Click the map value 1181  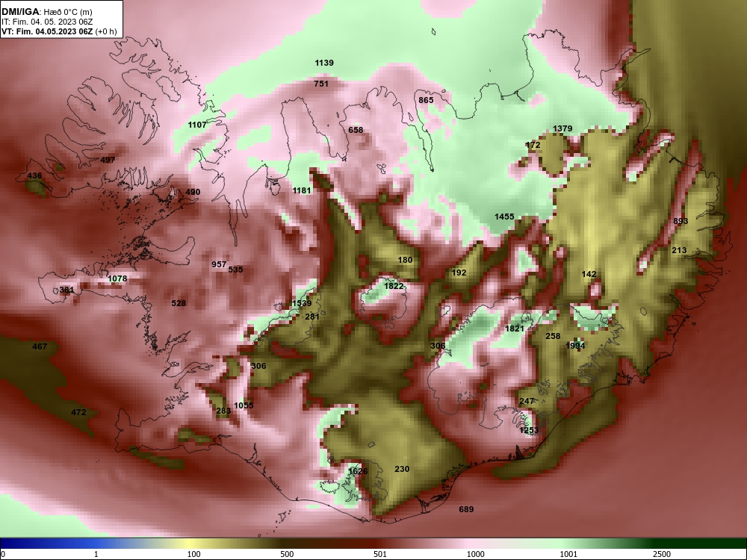(x=301, y=190)
